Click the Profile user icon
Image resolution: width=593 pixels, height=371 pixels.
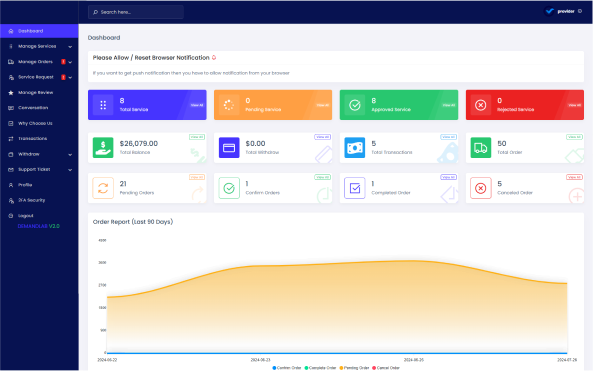coord(11,185)
